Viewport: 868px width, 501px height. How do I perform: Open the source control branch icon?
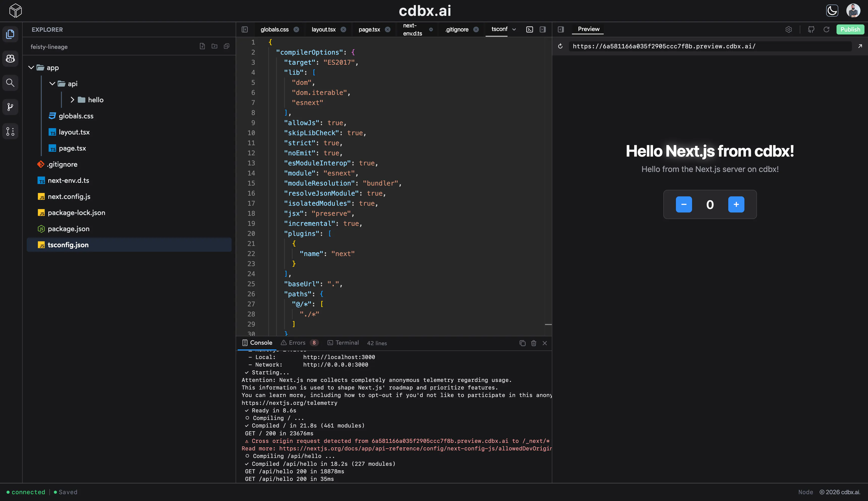pos(10,107)
